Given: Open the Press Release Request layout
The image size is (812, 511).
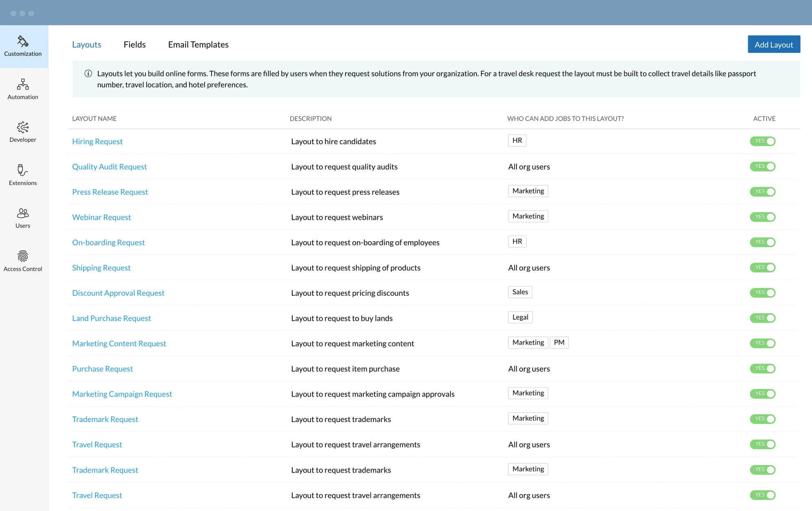Looking at the screenshot, I should point(110,192).
